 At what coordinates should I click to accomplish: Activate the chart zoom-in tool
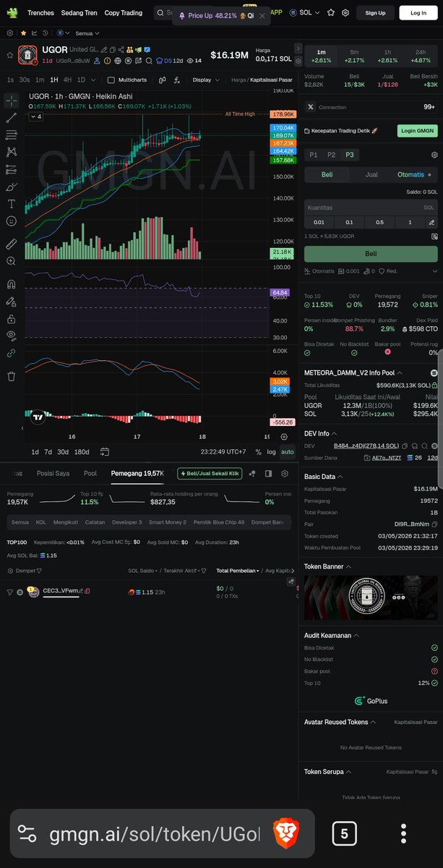[x=11, y=261]
